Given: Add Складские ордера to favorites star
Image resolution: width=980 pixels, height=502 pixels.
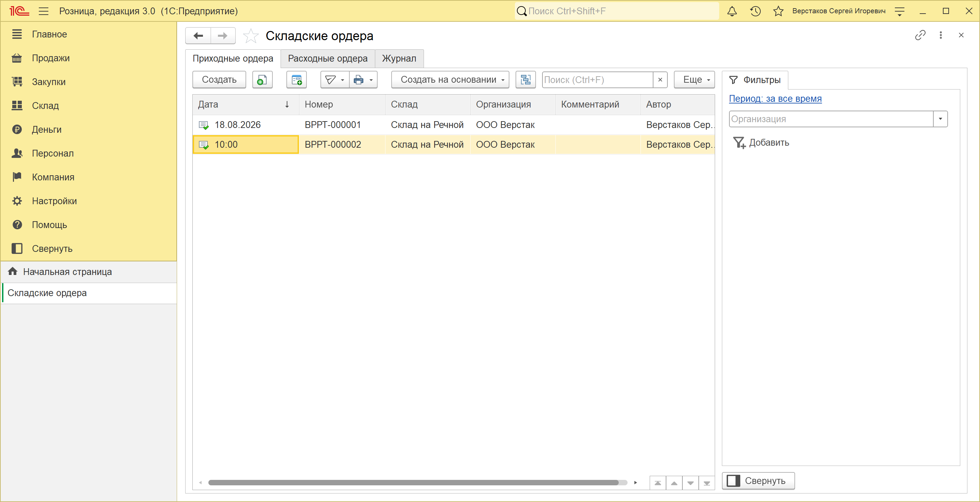Looking at the screenshot, I should coord(251,36).
